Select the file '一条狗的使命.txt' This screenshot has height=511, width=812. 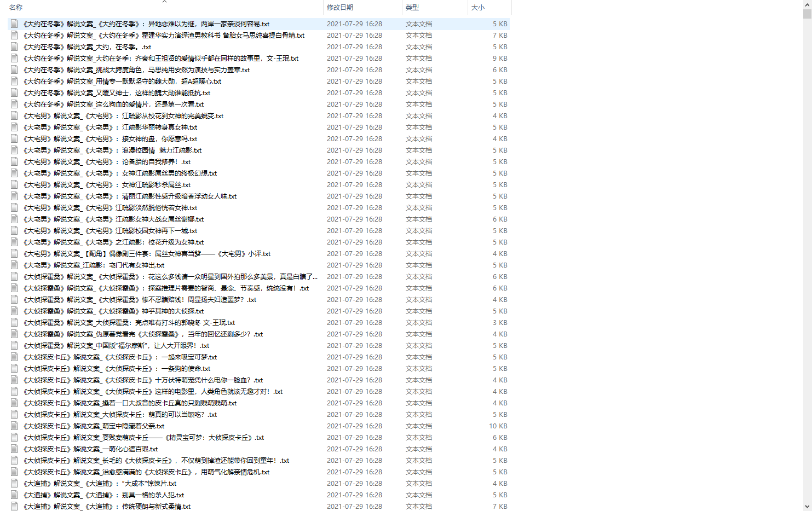coord(116,369)
